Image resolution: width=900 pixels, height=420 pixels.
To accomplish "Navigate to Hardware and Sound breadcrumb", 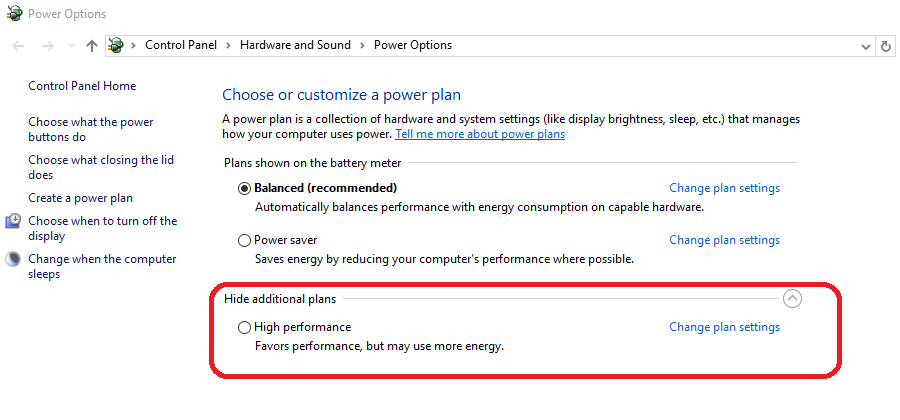I will coord(295,45).
